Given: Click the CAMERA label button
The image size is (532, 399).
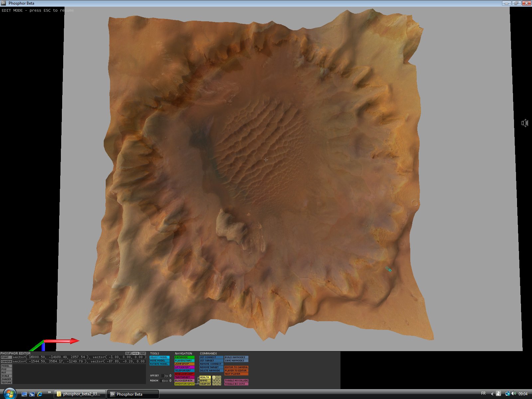Looking at the screenshot, I should 6,361.
